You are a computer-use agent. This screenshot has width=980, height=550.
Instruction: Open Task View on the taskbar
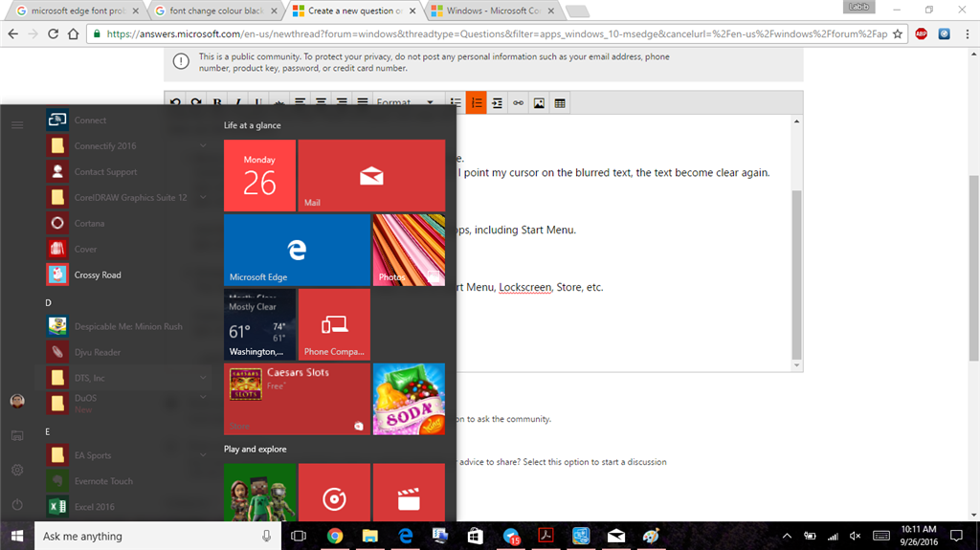coord(299,537)
